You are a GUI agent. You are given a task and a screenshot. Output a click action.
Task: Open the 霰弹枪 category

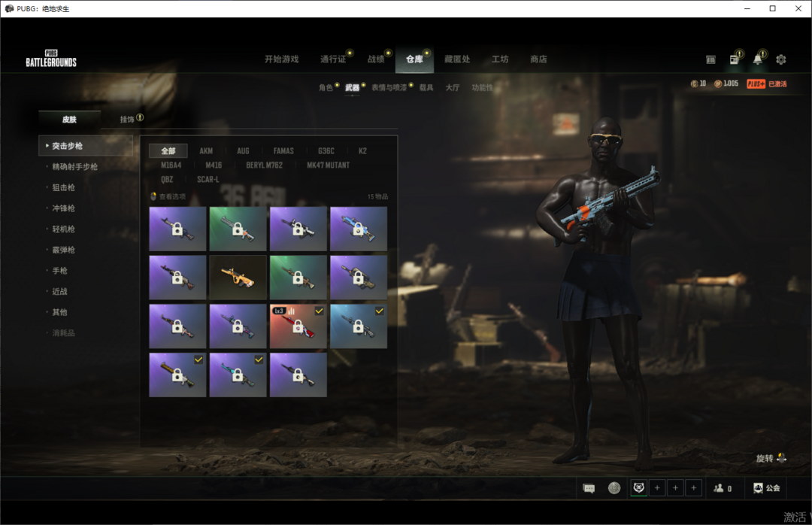[x=63, y=250]
